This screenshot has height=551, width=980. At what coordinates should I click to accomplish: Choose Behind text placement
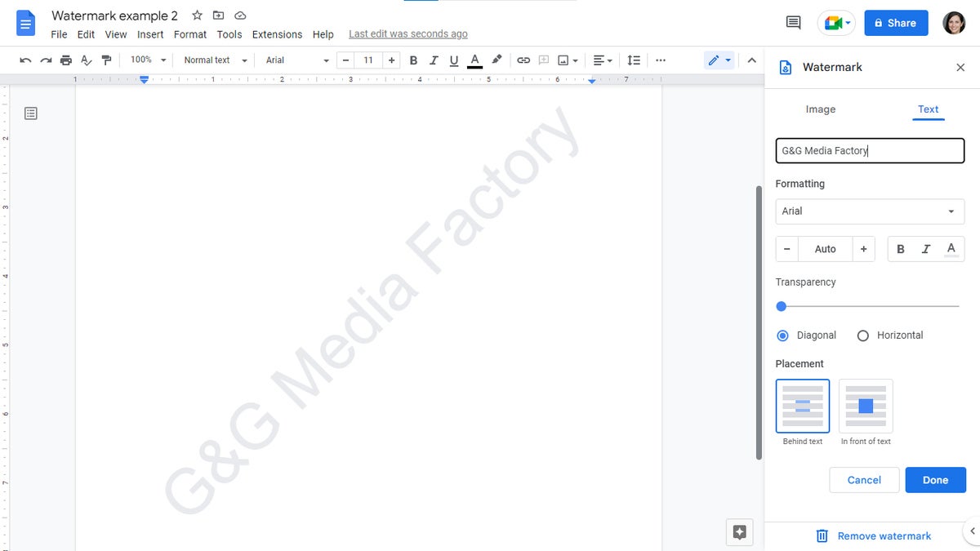click(x=803, y=406)
